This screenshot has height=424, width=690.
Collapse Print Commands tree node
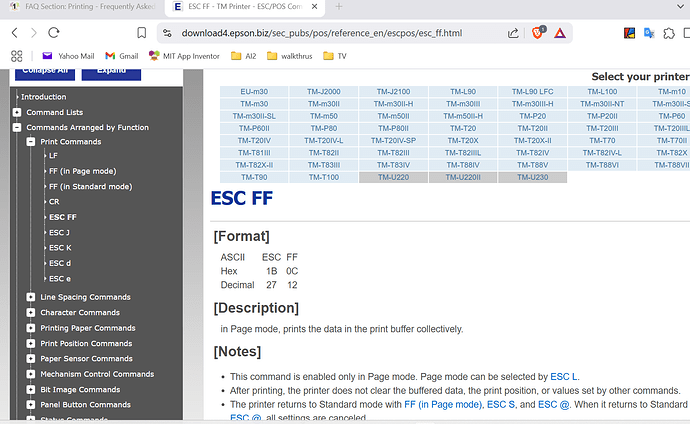click(31, 142)
